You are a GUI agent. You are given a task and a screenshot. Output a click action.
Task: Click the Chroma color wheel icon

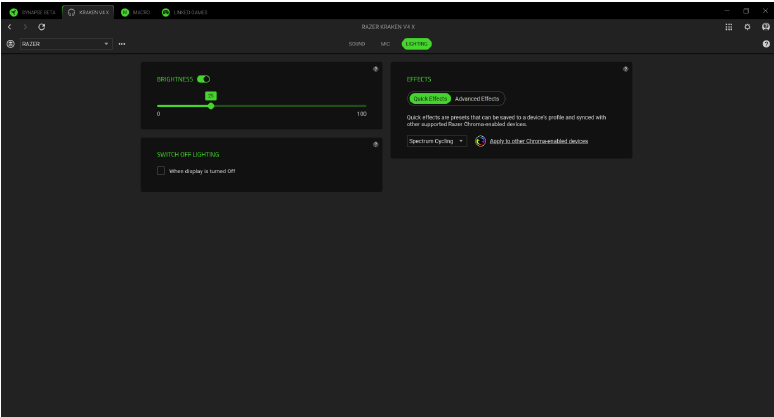(x=480, y=141)
